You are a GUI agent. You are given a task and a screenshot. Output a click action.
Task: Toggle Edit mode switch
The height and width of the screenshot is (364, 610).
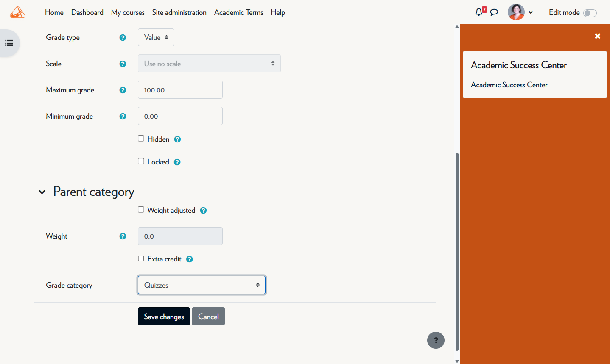[x=590, y=13]
